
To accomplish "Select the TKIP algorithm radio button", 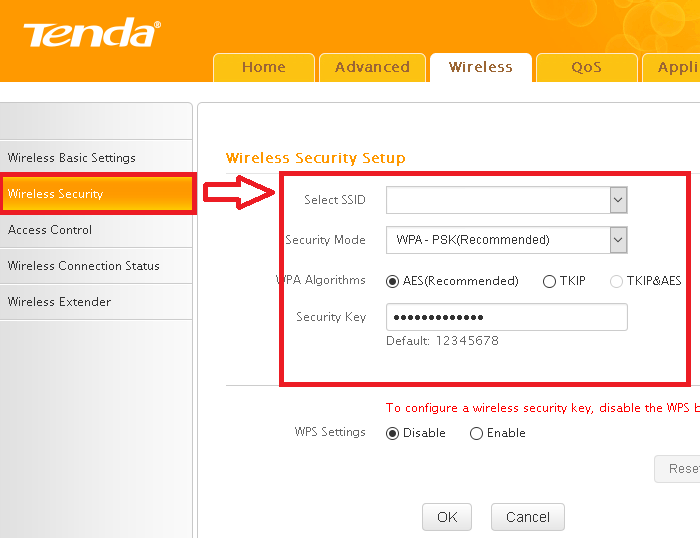I will [x=549, y=281].
